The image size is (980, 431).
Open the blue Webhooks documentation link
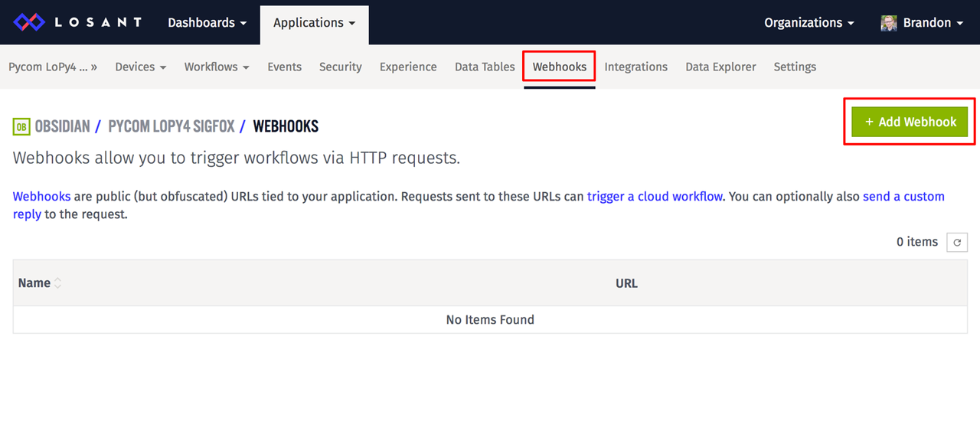tap(41, 197)
